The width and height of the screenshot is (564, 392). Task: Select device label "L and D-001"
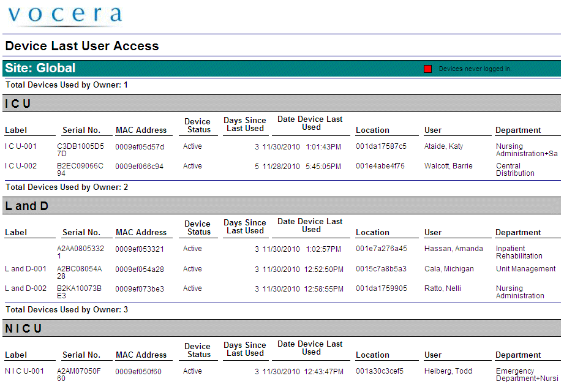tap(24, 269)
